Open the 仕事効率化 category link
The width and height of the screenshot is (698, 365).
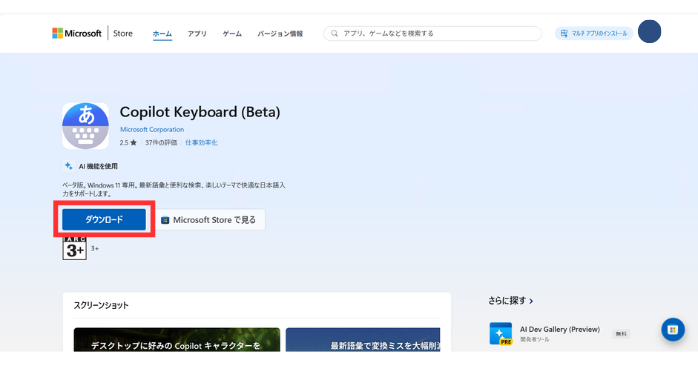[201, 142]
